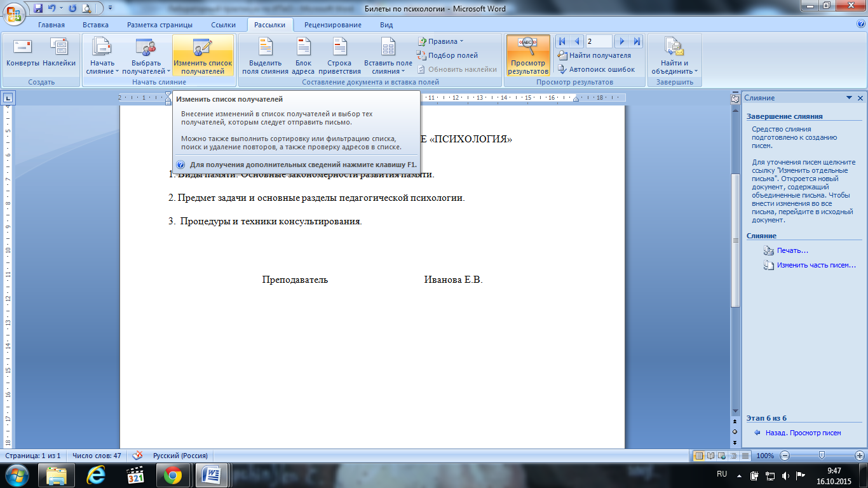Open Start Mail Merge (Начать слияние) dropdown

pyautogui.click(x=102, y=55)
